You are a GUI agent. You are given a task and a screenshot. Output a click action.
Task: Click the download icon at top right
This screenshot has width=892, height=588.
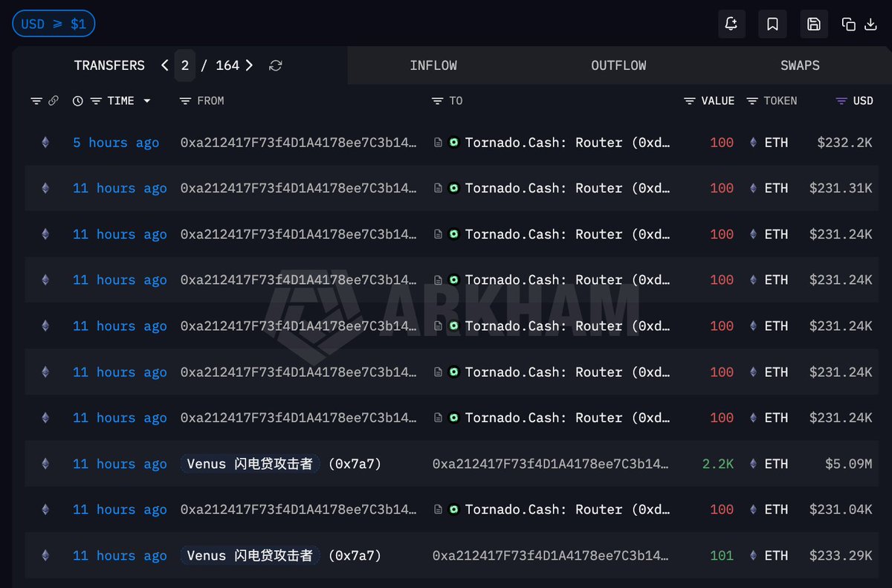[870, 24]
